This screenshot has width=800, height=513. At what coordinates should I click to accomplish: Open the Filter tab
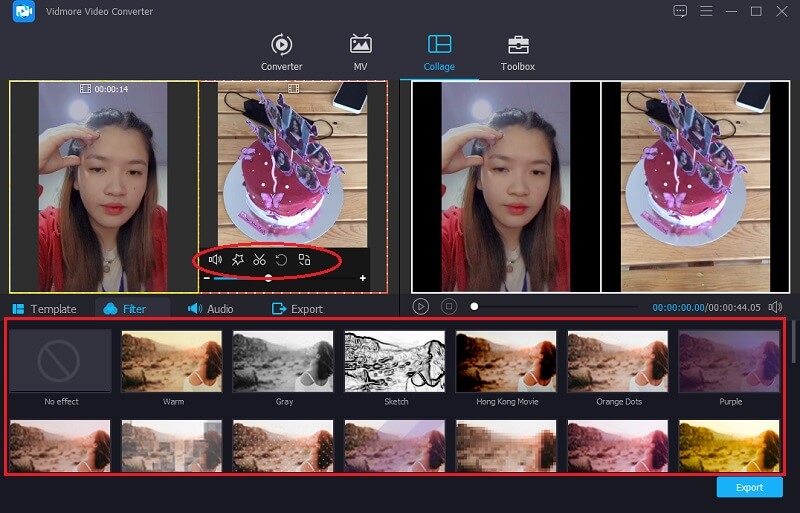pyautogui.click(x=124, y=309)
